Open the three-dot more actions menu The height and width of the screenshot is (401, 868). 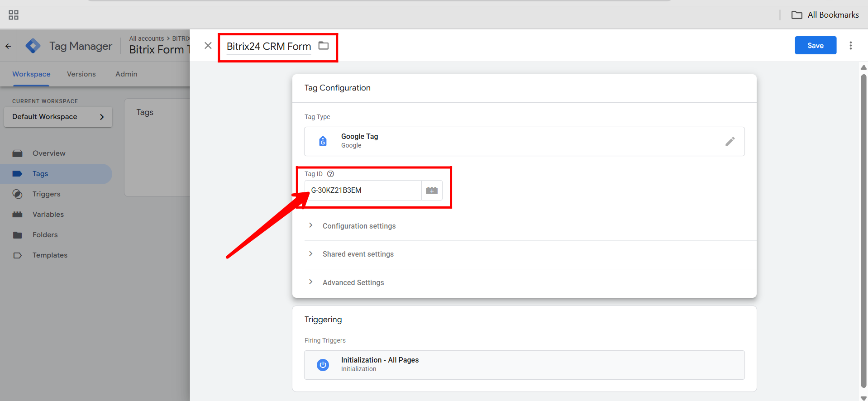tap(851, 45)
